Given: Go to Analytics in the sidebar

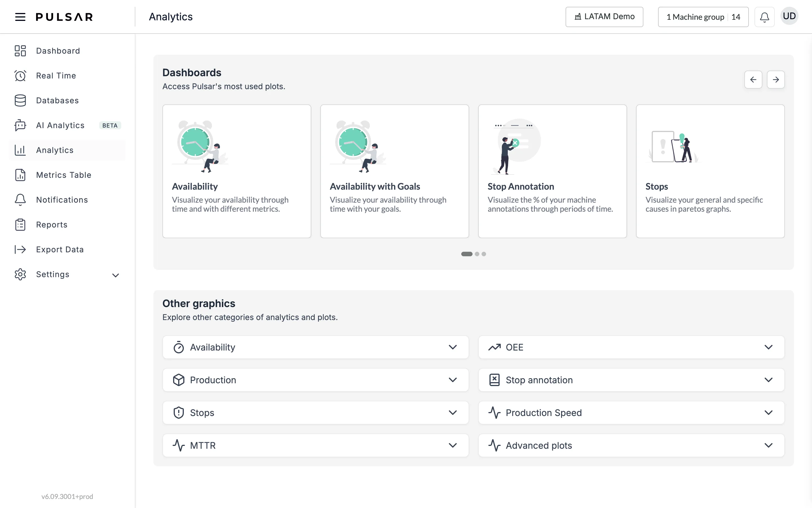Looking at the screenshot, I should coord(67,150).
